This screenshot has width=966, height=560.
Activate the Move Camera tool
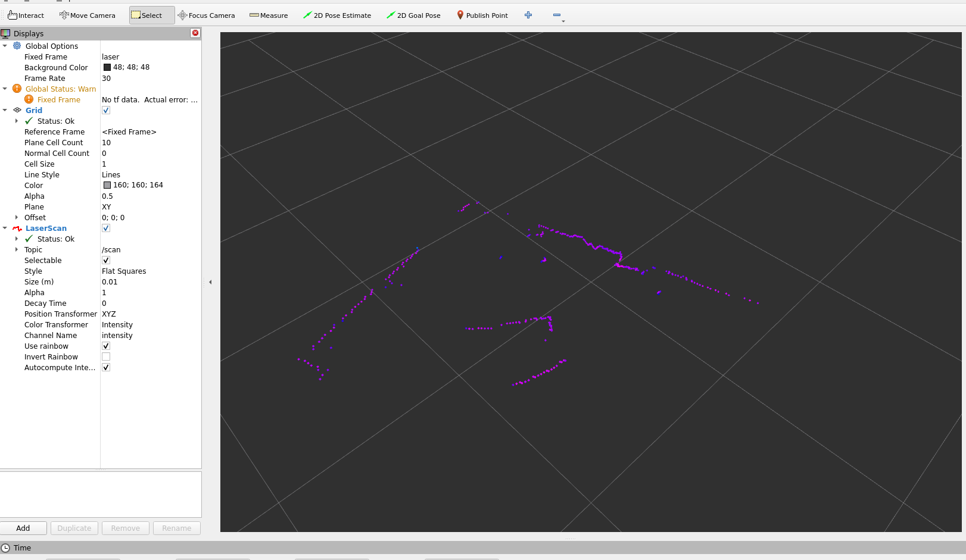pos(87,15)
